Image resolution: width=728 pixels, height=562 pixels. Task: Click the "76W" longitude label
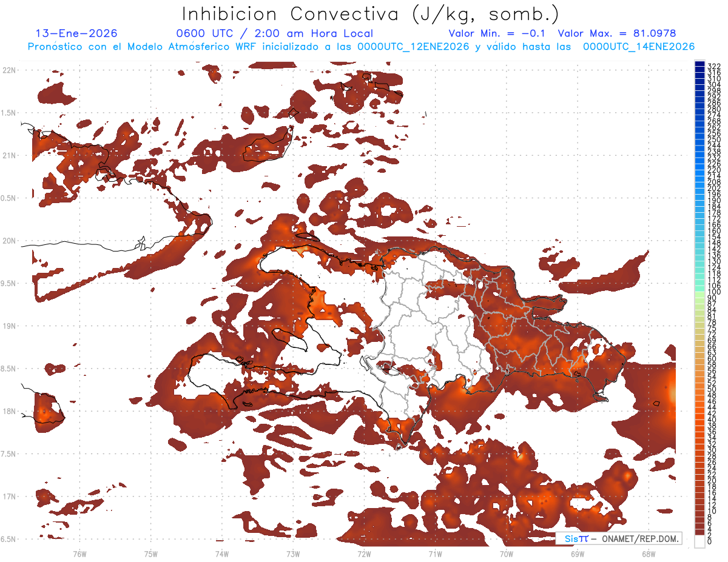coord(79,554)
